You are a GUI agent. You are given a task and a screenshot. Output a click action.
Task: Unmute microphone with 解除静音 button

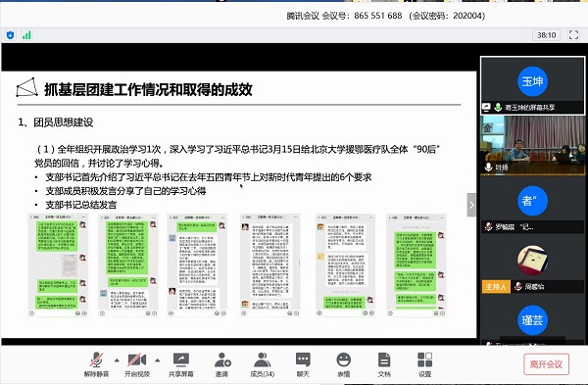point(96,364)
